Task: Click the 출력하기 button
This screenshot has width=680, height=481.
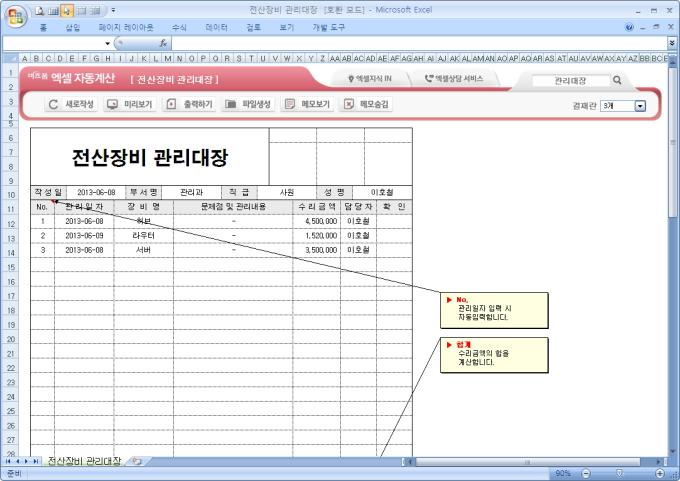Action: click(x=189, y=104)
